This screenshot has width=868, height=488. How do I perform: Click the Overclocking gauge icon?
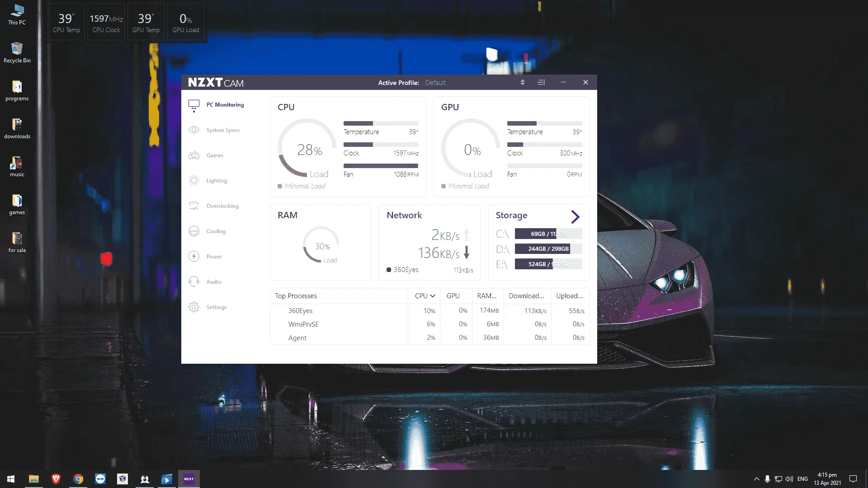pos(194,206)
